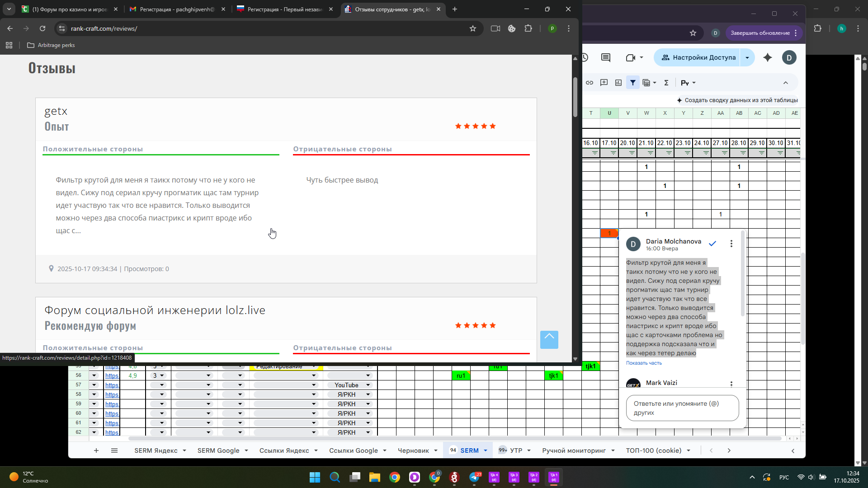Open the YouTube cell dropdown in row 57
Screen dimensions: 868x488
(368, 385)
